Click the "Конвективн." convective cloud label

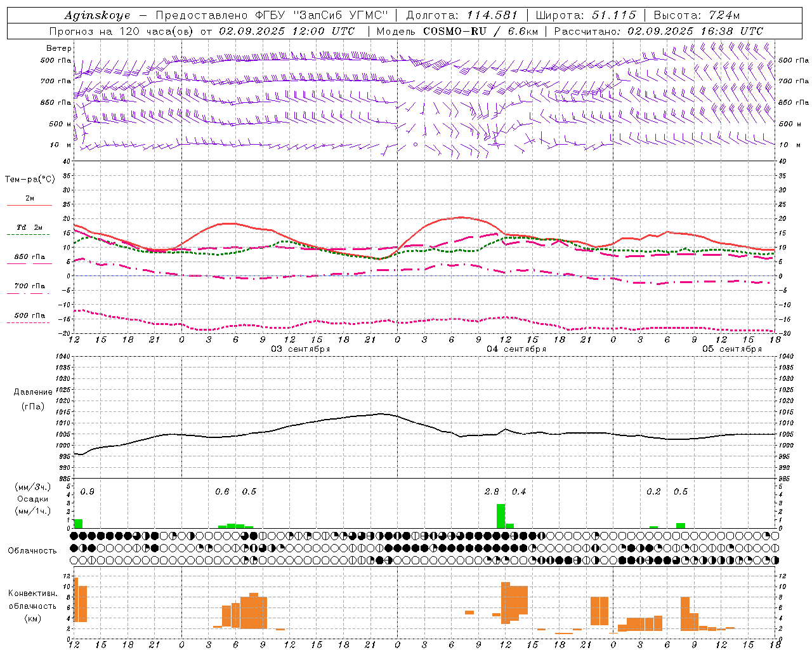pyautogui.click(x=33, y=594)
